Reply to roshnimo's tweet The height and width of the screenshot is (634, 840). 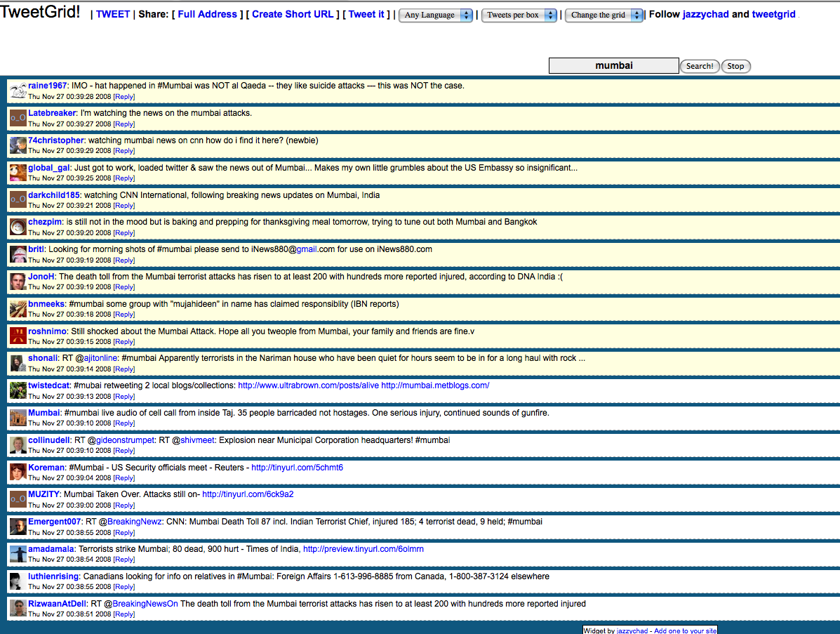pos(124,341)
